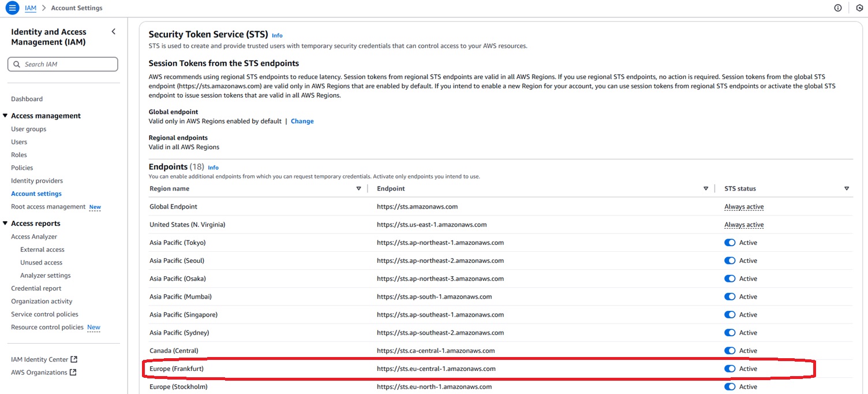
Task: Click the Change link for Global endpoint
Action: coord(302,121)
